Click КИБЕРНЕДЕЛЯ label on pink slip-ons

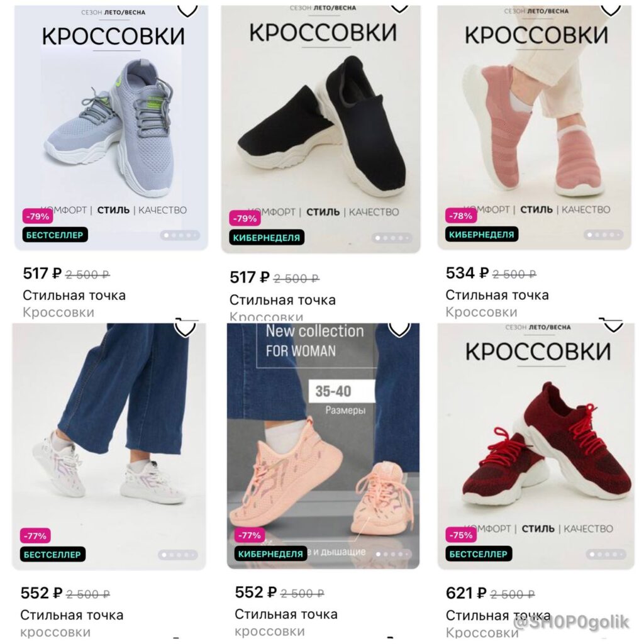point(482,235)
